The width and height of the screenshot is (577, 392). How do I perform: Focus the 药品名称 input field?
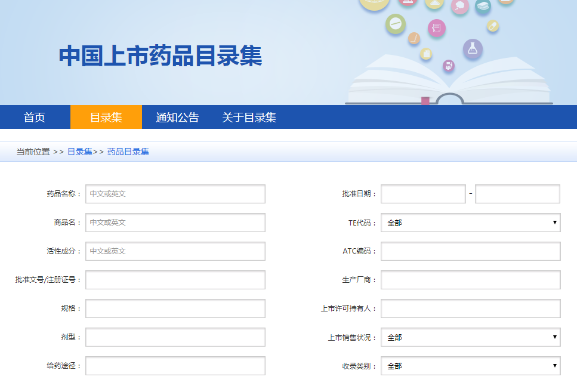175,194
